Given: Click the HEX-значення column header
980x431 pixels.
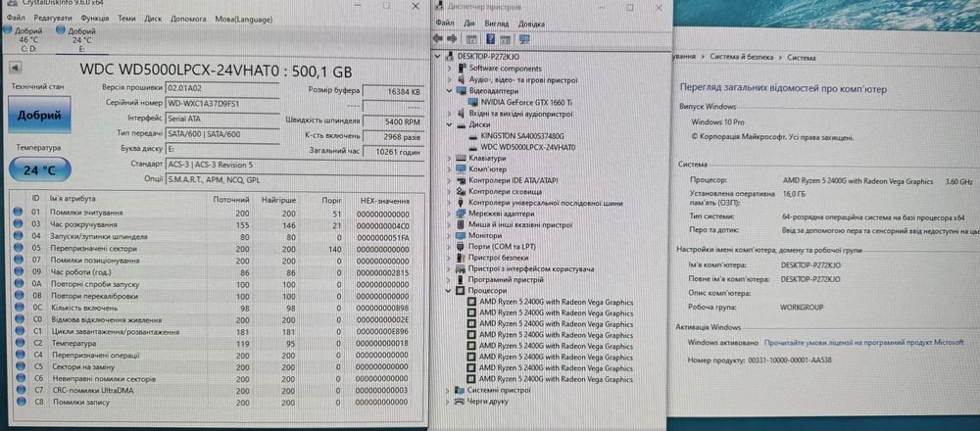Looking at the screenshot, I should tap(385, 201).
